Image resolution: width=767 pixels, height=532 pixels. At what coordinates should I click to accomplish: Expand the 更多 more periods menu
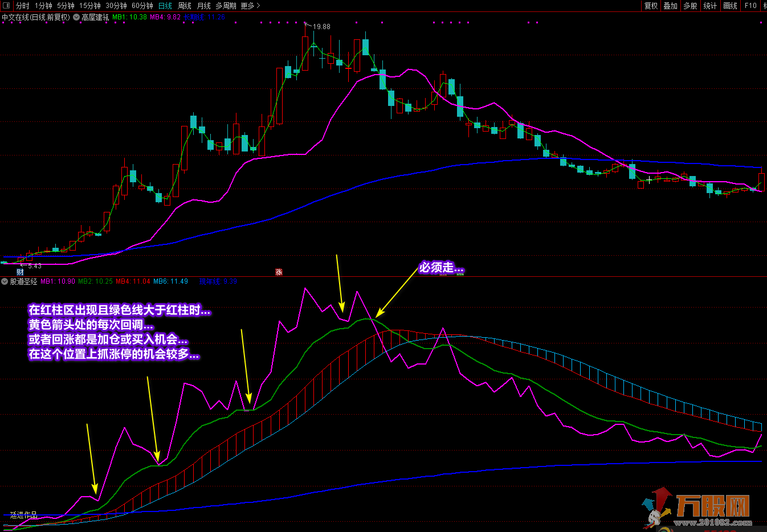[250, 6]
